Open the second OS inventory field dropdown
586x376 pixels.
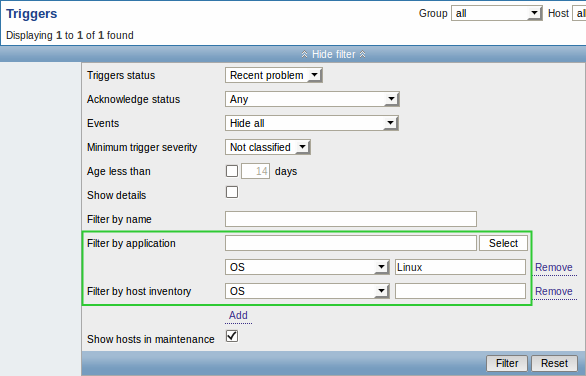click(x=307, y=291)
